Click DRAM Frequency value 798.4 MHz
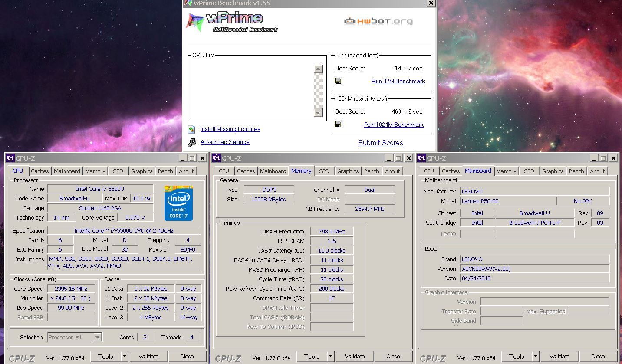 332,231
